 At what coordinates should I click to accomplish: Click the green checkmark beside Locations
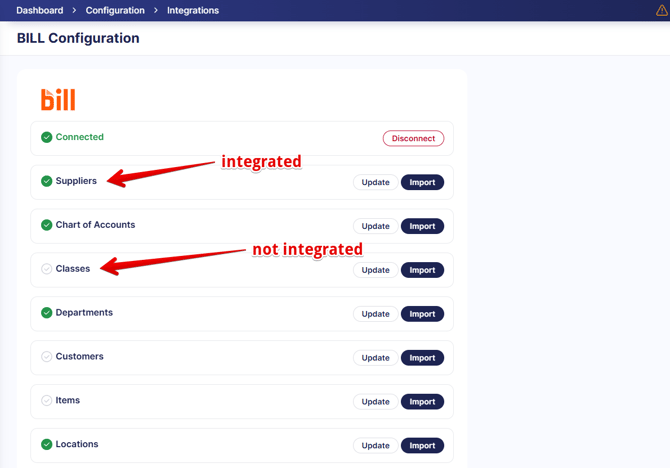[47, 445]
